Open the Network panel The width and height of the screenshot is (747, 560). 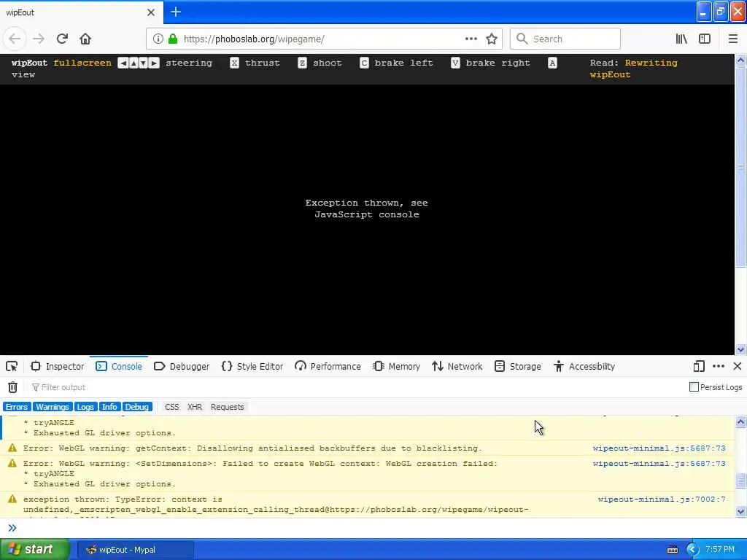457,366
